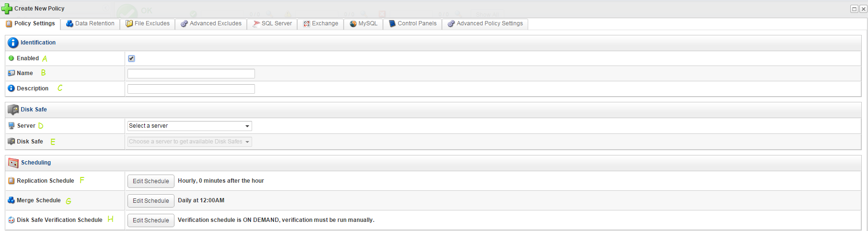Click the Scheduling section calendar icon

click(13, 163)
